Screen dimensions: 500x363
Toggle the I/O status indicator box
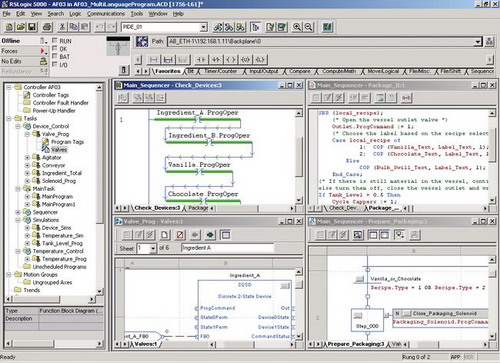pos(55,64)
